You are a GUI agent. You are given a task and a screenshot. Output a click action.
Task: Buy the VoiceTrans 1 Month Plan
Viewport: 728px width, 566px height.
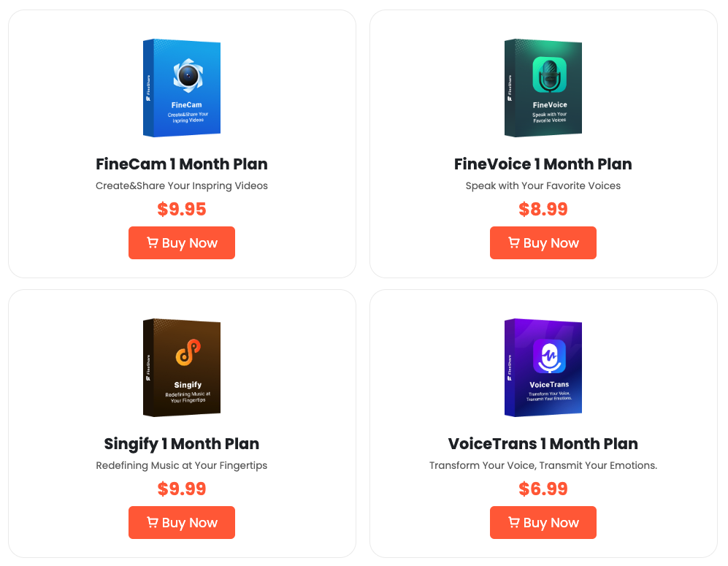pyautogui.click(x=543, y=522)
